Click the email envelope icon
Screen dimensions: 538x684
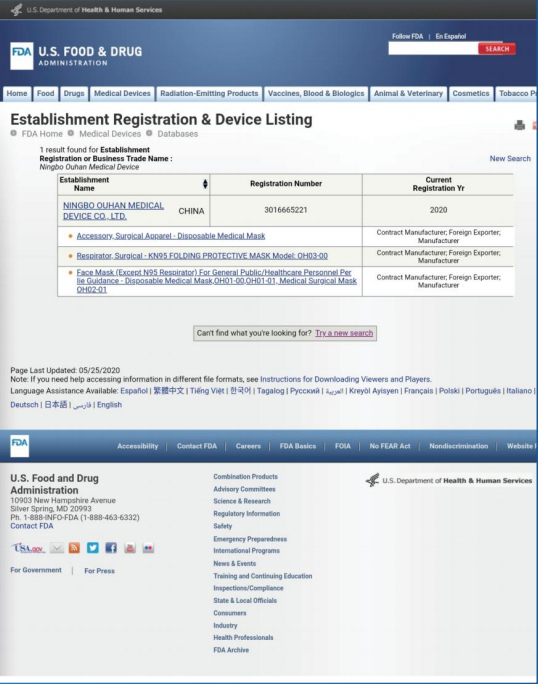57,548
